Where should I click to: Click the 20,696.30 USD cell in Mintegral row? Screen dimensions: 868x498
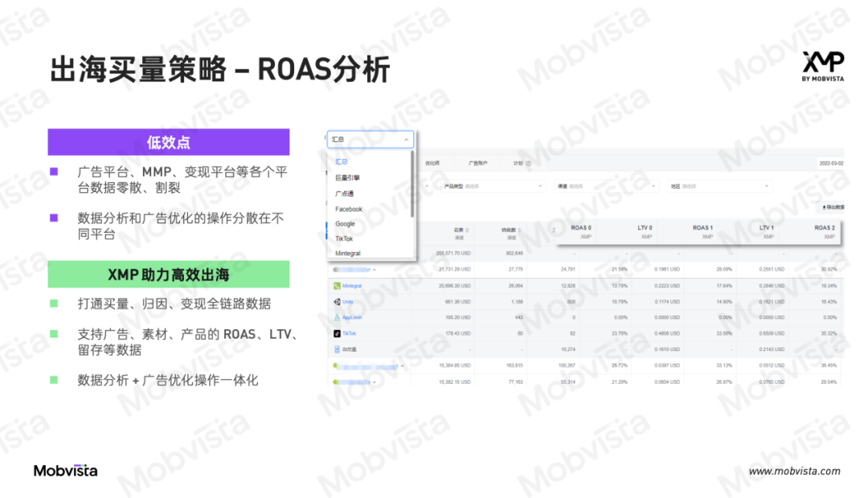pyautogui.click(x=454, y=286)
